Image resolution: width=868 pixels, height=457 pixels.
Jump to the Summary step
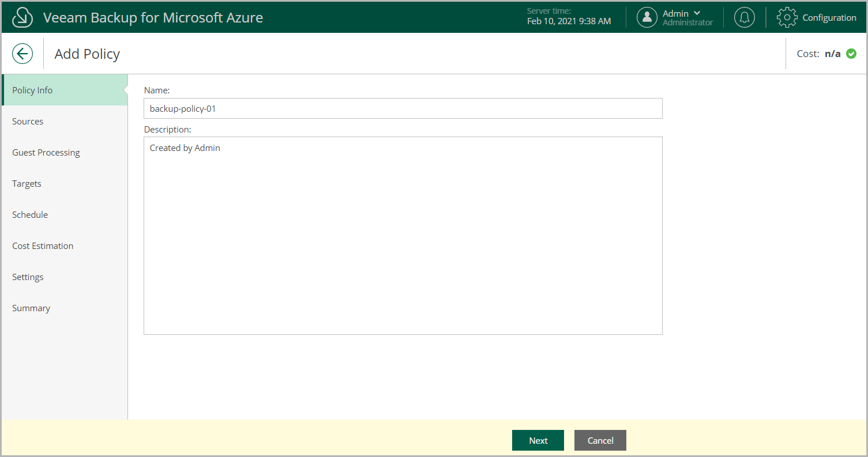point(65,308)
